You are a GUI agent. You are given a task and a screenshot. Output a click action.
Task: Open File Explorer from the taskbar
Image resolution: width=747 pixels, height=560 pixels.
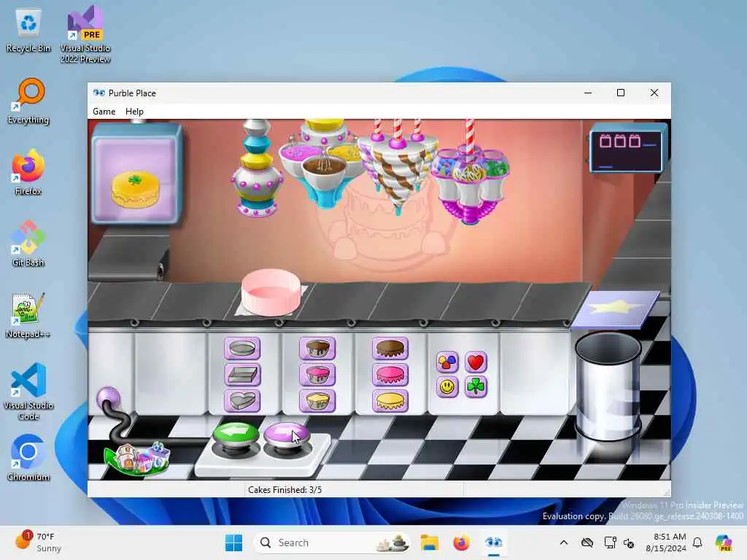pos(429,542)
